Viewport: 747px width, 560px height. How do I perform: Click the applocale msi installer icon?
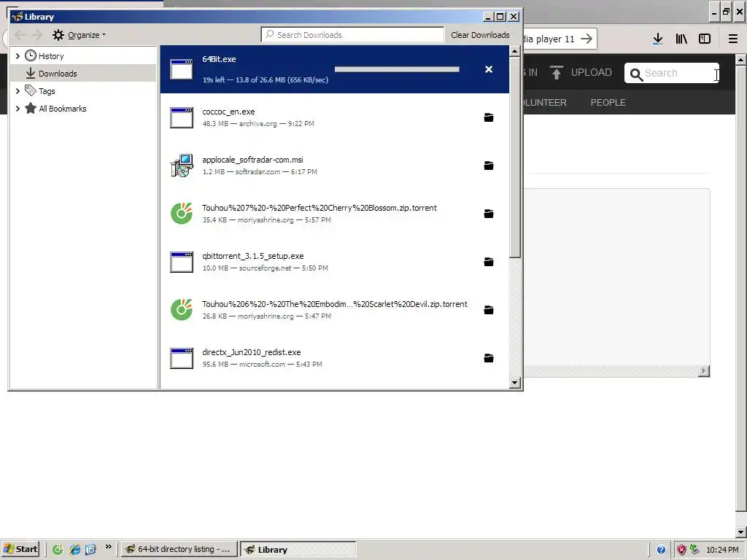click(182, 166)
